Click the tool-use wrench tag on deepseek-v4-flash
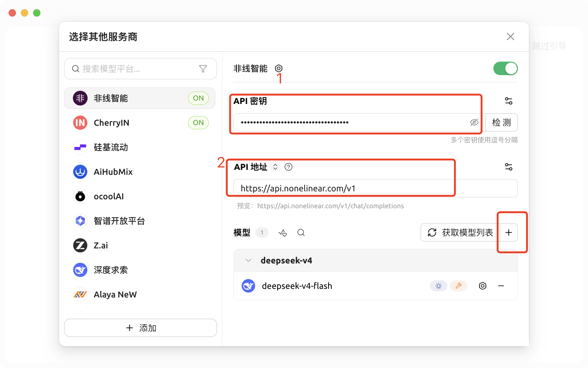 (458, 286)
